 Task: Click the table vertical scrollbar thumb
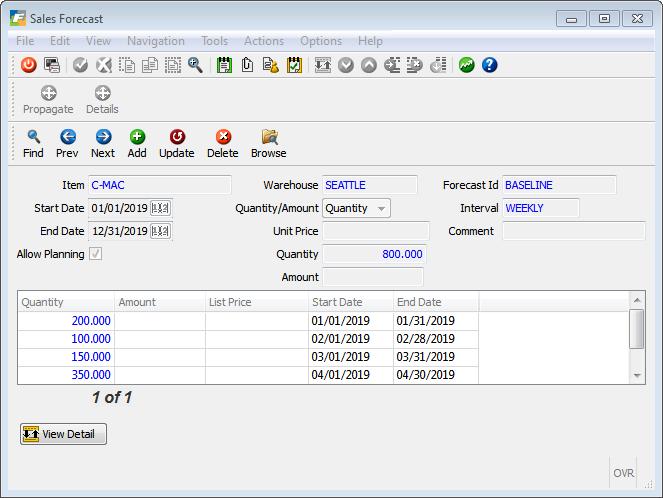637,329
